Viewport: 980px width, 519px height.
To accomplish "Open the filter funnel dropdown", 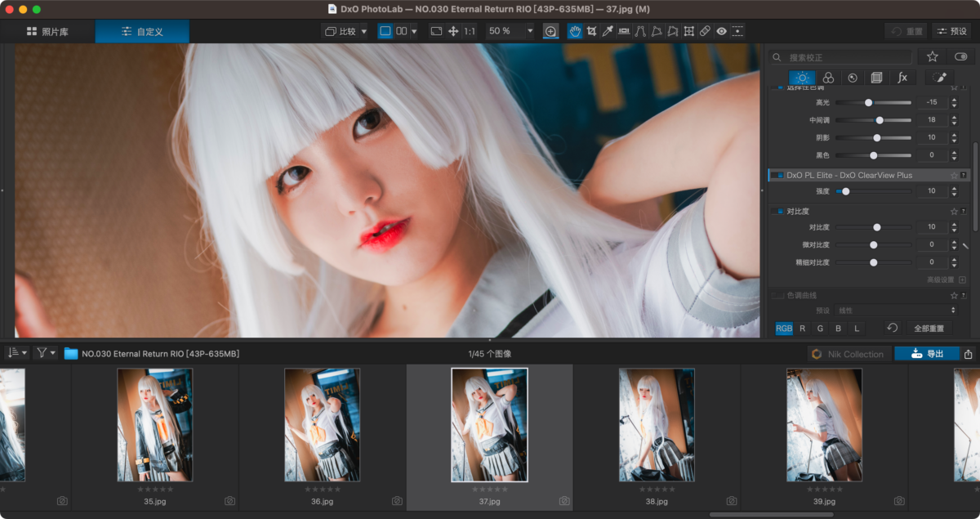I will 46,353.
